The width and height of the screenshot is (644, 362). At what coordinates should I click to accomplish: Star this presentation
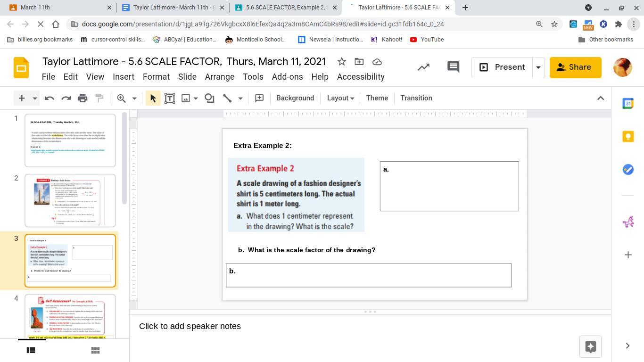(x=342, y=62)
